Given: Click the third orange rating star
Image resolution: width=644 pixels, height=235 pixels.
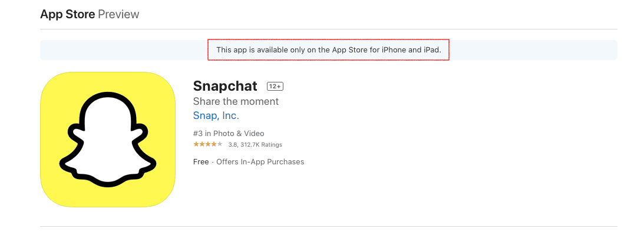Looking at the screenshot, I should click(208, 144).
